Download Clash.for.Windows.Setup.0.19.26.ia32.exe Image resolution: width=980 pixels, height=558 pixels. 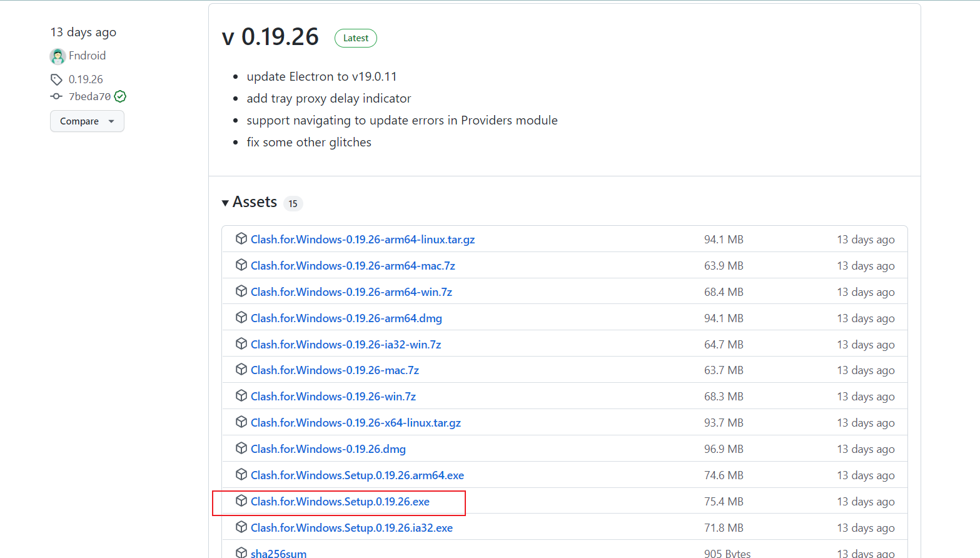[351, 528]
